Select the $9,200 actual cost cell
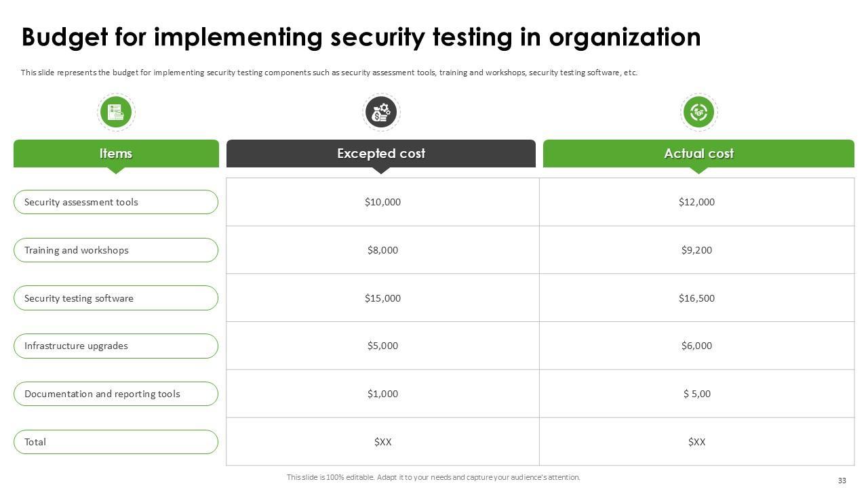This screenshot has width=868, height=488. tap(696, 250)
